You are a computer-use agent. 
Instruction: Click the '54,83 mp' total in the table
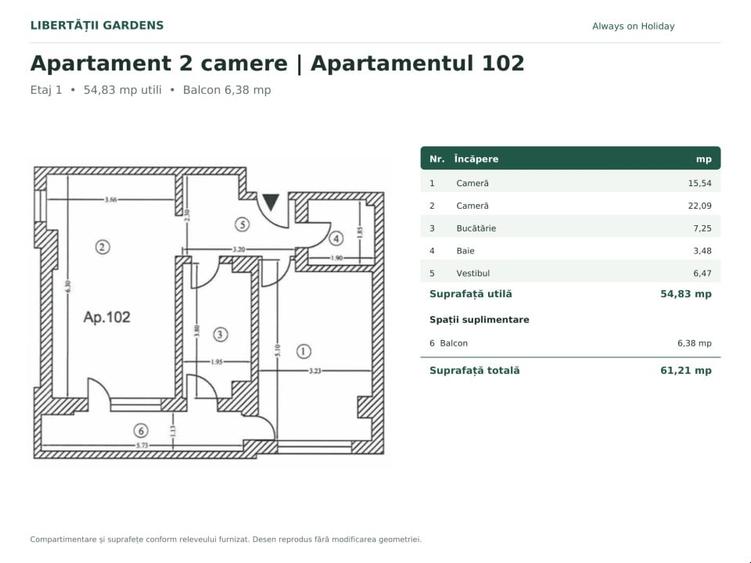click(x=686, y=294)
